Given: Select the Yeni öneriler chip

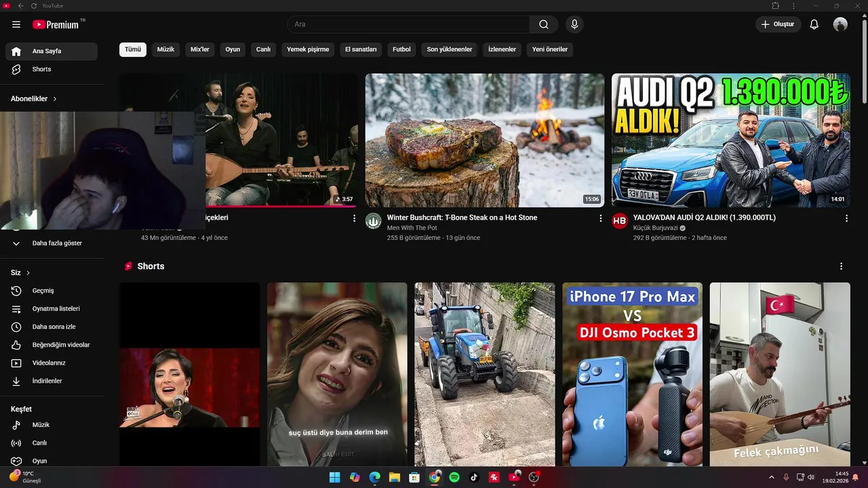Looking at the screenshot, I should pyautogui.click(x=550, y=49).
